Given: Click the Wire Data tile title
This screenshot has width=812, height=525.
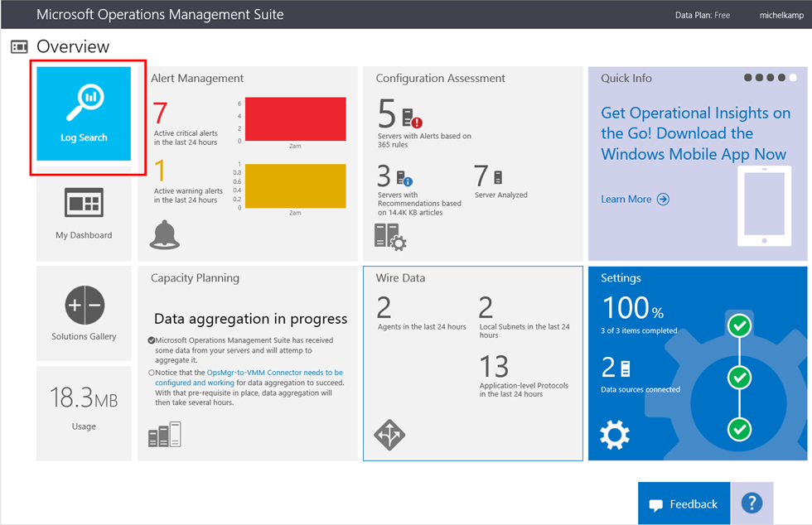Looking at the screenshot, I should coord(400,278).
